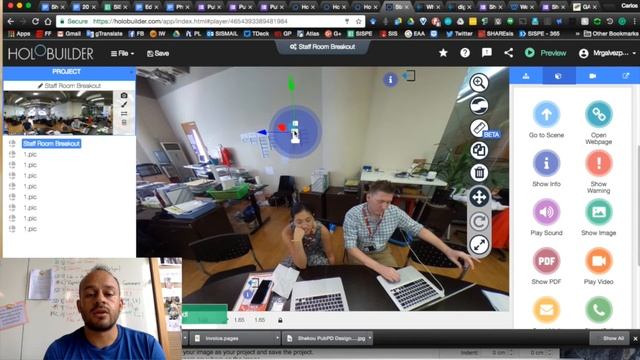Switch to the 3D cube objects tab

(559, 76)
